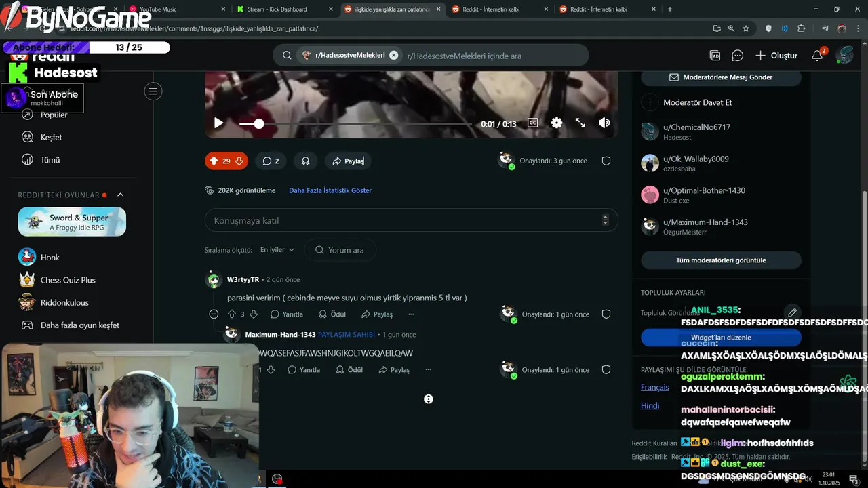
Task: Switch post language to Hindi
Action: (x=650, y=406)
